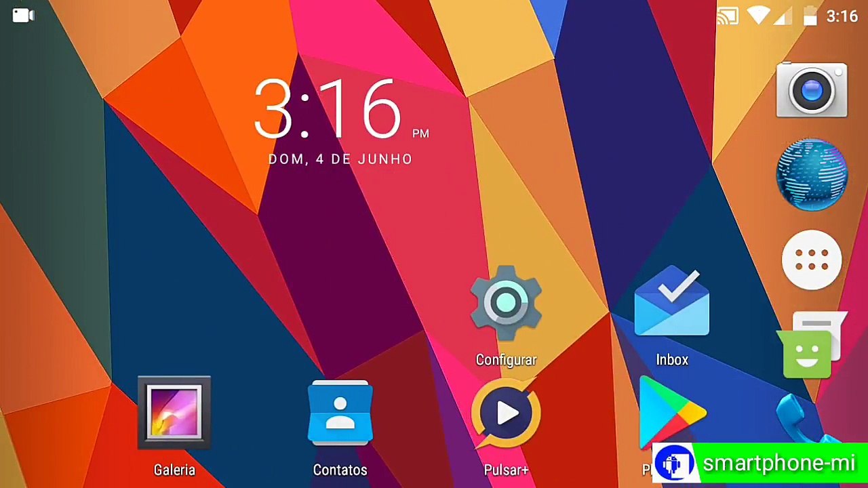The height and width of the screenshot is (488, 868).
Task: Launch the Pulsar+ play icon
Action: tap(506, 413)
